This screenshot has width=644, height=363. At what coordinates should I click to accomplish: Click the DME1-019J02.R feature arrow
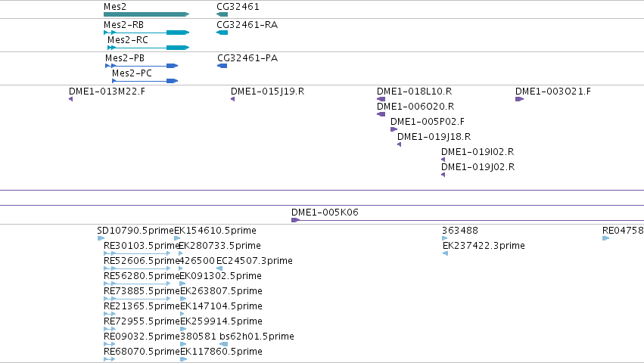(443, 175)
